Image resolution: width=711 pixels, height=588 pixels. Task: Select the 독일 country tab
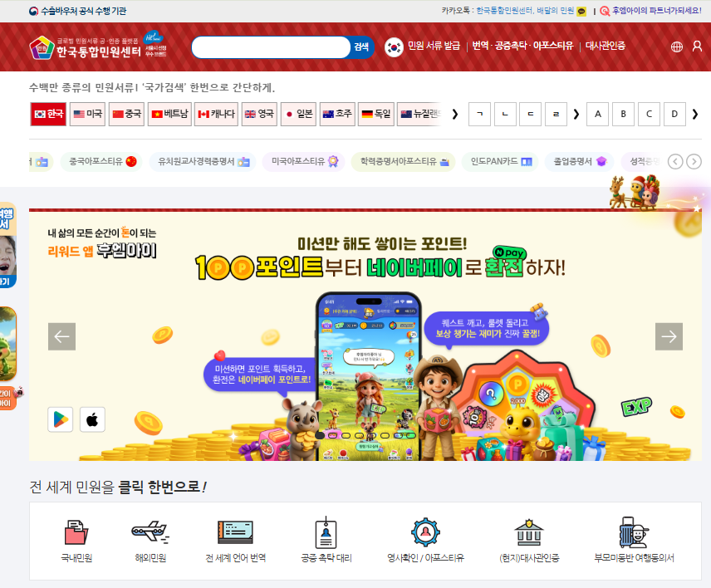376,114
